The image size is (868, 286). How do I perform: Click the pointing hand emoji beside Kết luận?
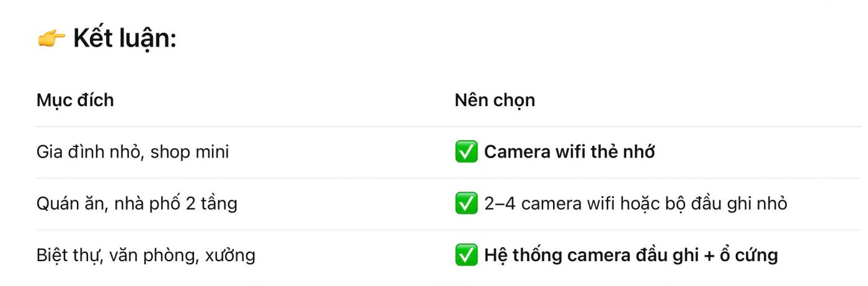(x=51, y=40)
